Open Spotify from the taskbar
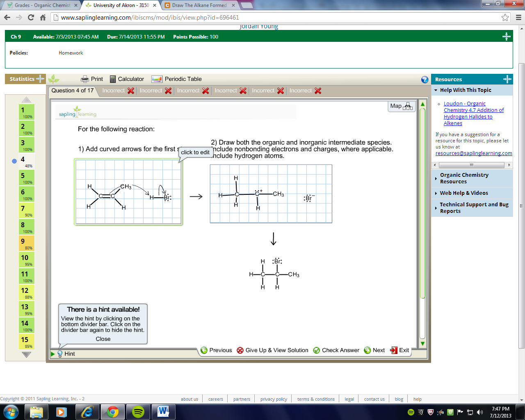Image resolution: width=525 pixels, height=420 pixels. (x=138, y=412)
